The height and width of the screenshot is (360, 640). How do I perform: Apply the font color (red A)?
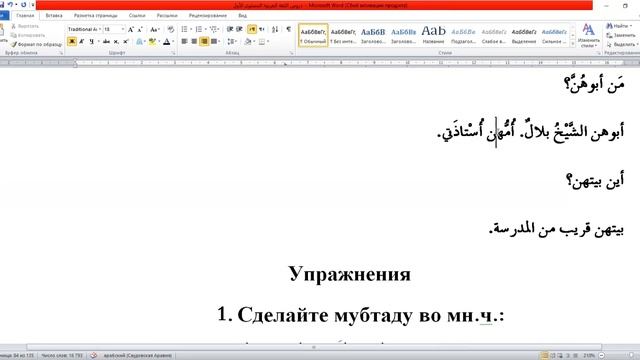point(167,41)
